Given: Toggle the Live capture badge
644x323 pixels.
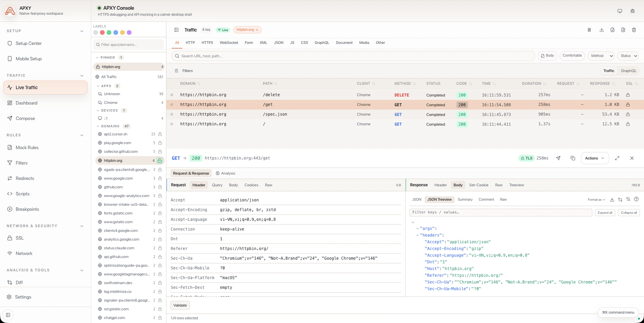Looking at the screenshot, I should (x=223, y=30).
